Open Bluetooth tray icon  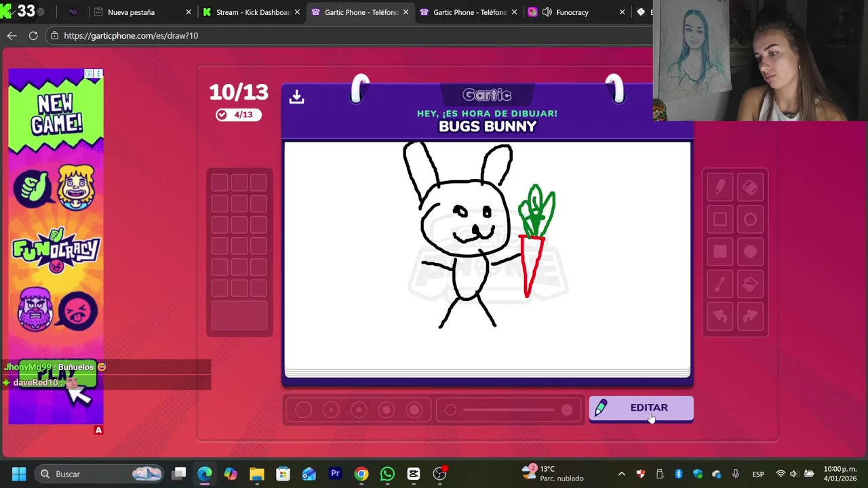point(678,474)
